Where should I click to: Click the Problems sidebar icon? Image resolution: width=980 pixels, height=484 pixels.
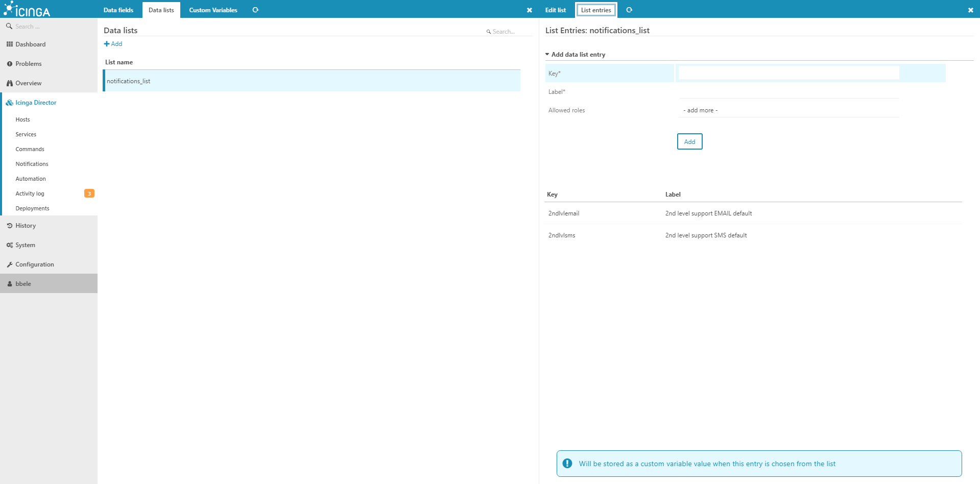(9, 63)
